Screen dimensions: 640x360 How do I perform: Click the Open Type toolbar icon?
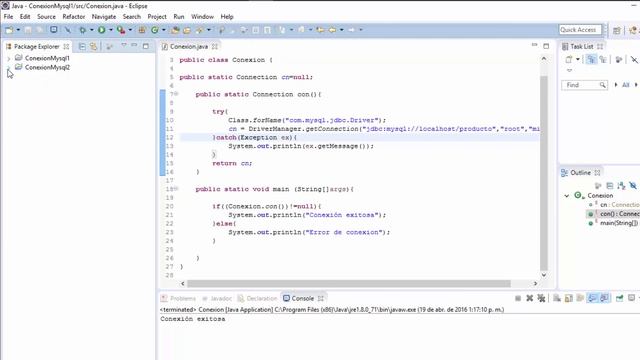click(x=175, y=30)
